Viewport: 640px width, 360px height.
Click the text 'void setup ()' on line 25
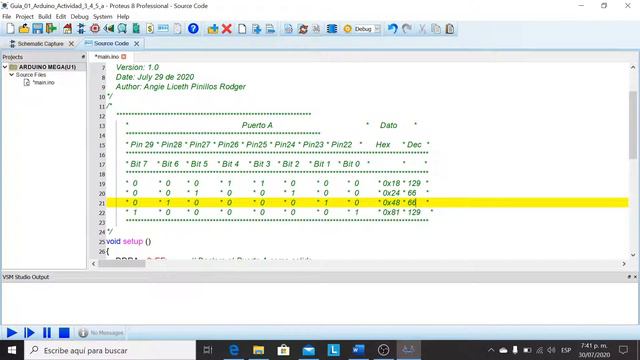(x=129, y=241)
